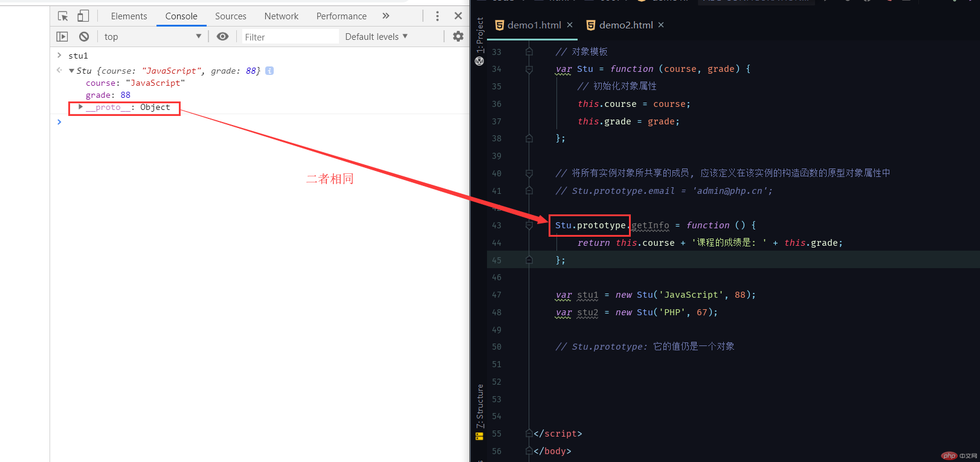Viewport: 980px width, 462px height.
Task: Click fold end marker at line 38
Action: [x=529, y=138]
